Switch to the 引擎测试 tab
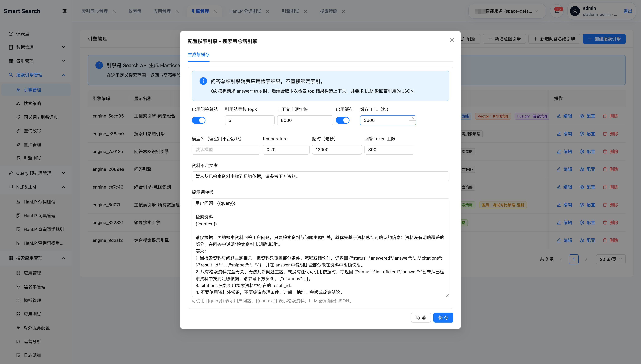This screenshot has width=641, height=364. (x=290, y=11)
